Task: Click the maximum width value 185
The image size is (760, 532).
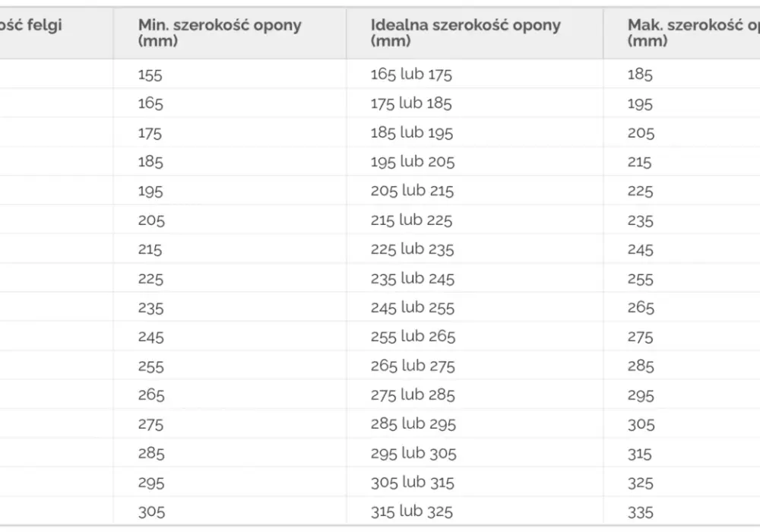Action: (640, 74)
